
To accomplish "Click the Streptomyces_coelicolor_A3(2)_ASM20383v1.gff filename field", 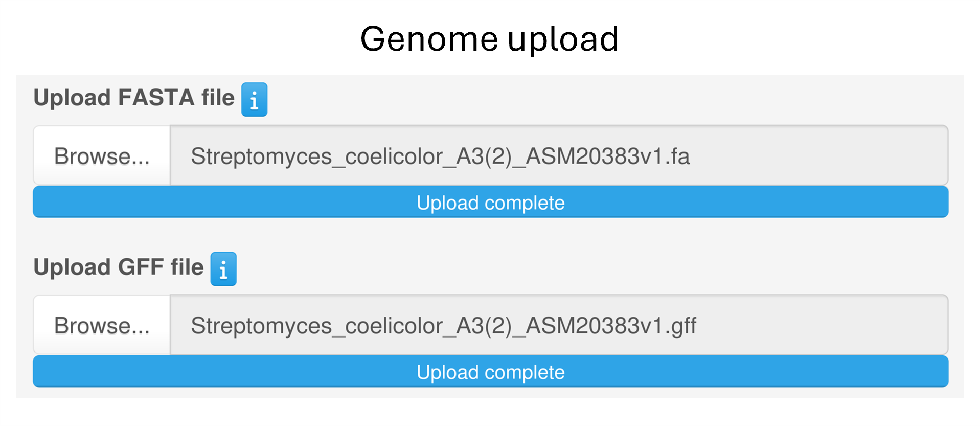I will pyautogui.click(x=558, y=325).
